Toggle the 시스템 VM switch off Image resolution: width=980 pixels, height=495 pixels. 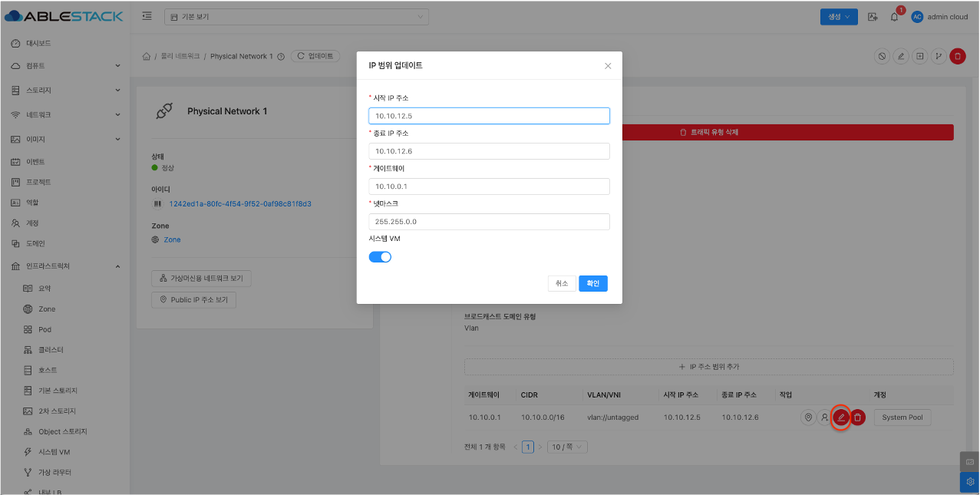click(380, 257)
